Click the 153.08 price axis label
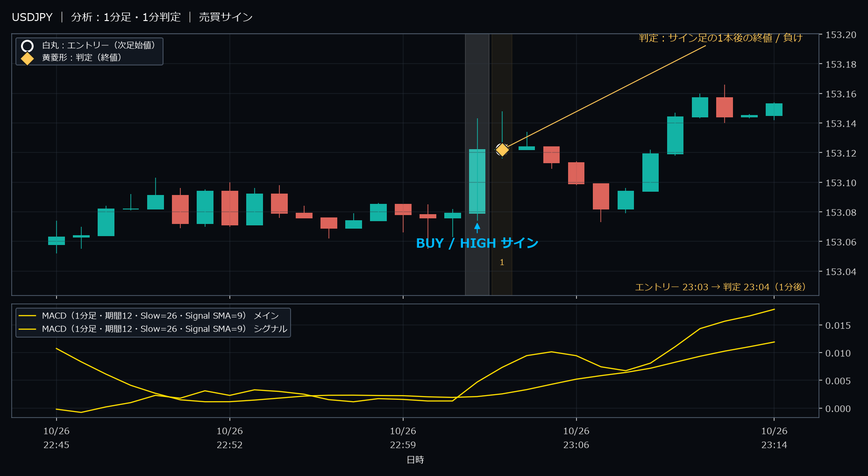Image resolution: width=868 pixels, height=476 pixels. pyautogui.click(x=841, y=213)
